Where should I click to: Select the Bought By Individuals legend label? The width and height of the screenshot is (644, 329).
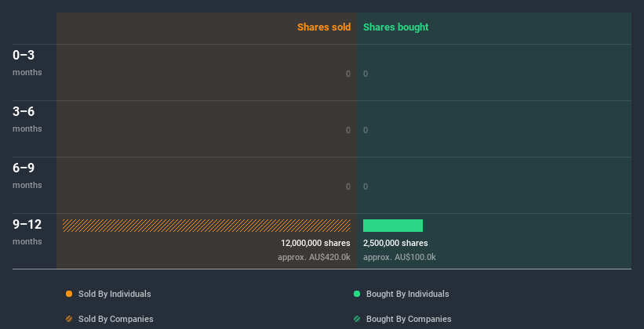point(407,294)
